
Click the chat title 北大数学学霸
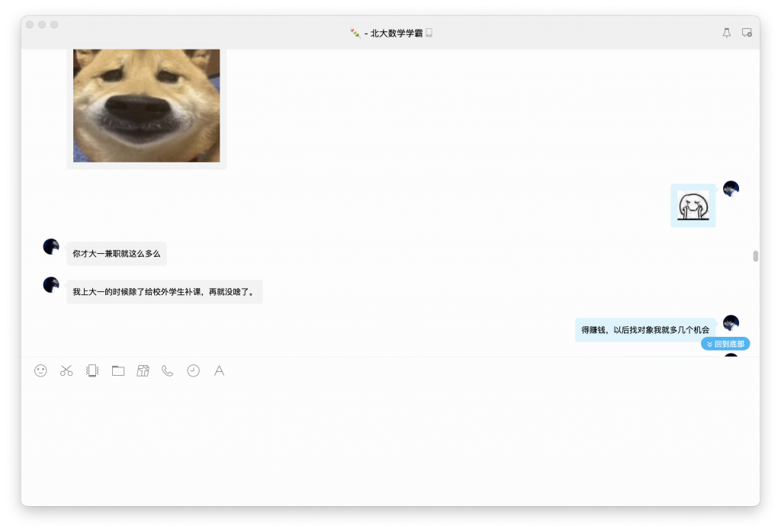click(x=397, y=34)
